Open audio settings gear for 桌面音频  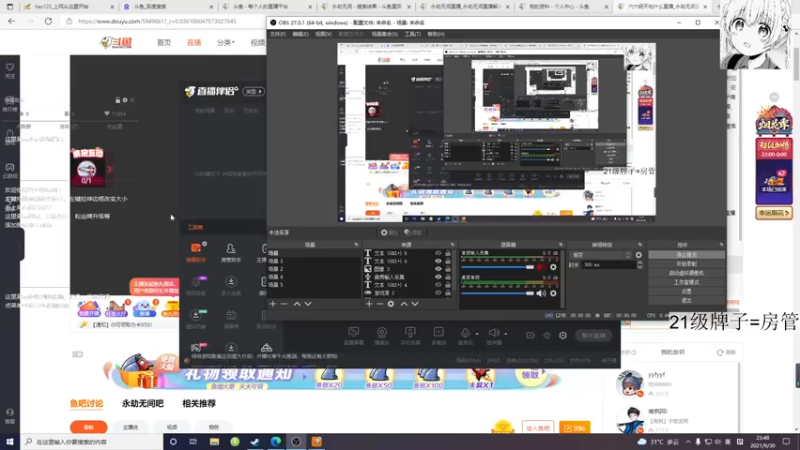(x=553, y=293)
